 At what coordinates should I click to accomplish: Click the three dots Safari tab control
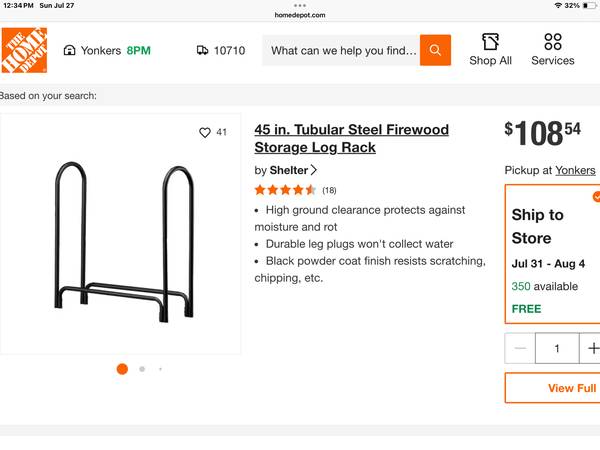300,5
